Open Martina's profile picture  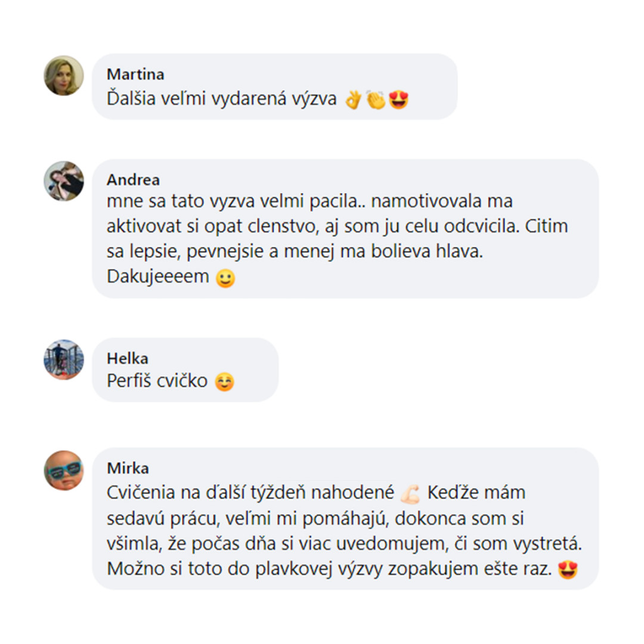tap(64, 76)
